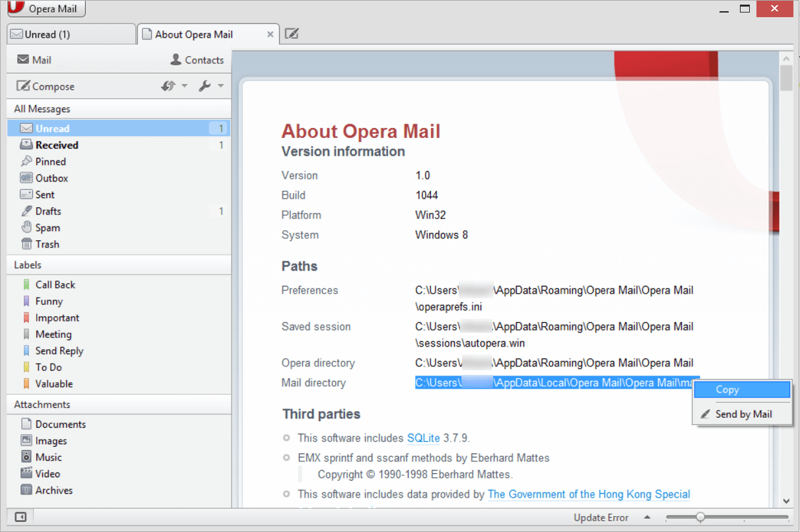Open the Received folder
800x532 pixels.
[x=119, y=145]
